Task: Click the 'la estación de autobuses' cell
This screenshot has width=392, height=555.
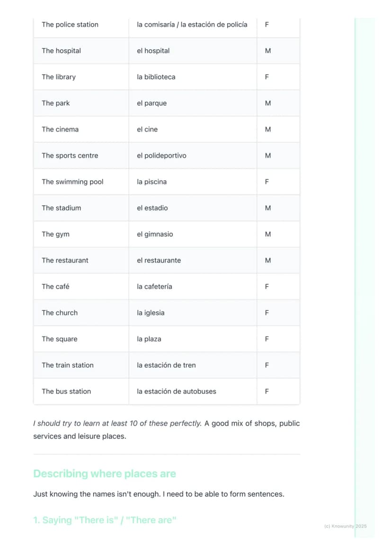Action: point(193,391)
